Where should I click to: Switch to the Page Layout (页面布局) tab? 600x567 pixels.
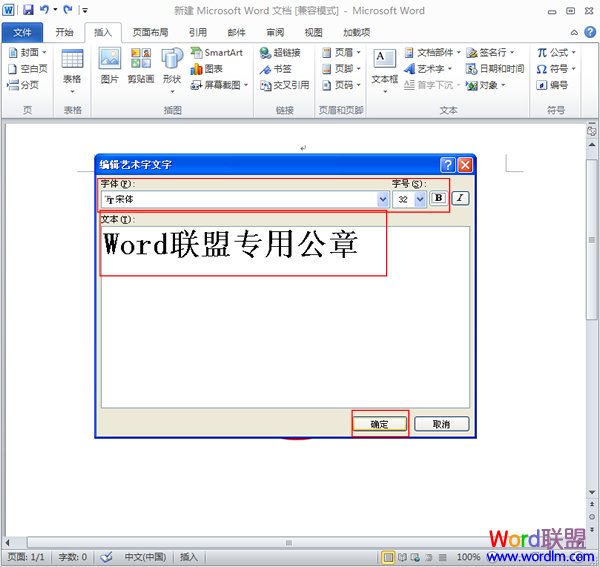[x=150, y=33]
